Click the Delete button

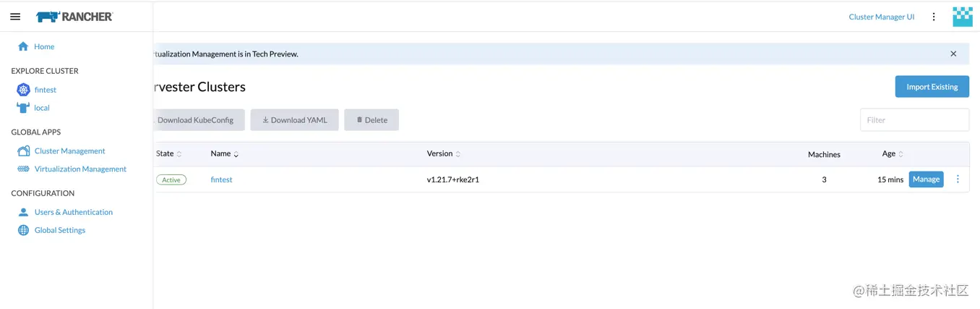[371, 120]
